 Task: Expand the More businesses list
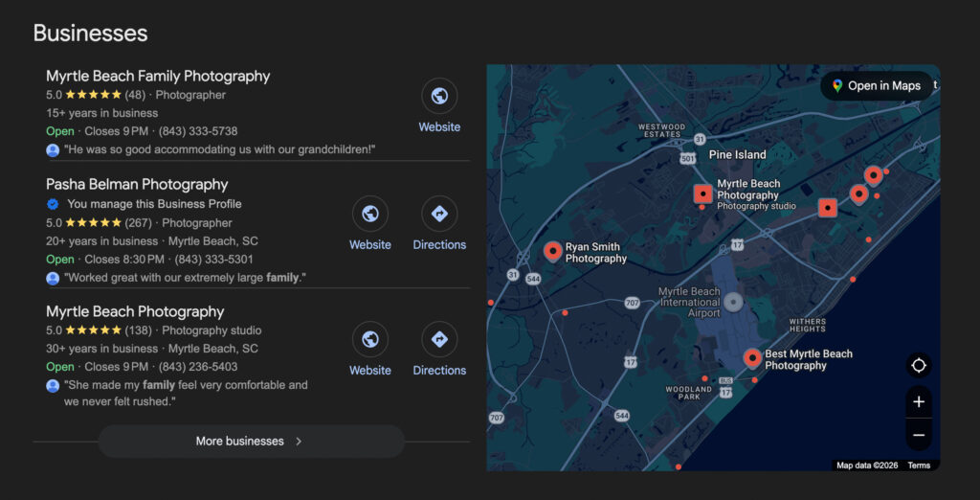pos(251,442)
